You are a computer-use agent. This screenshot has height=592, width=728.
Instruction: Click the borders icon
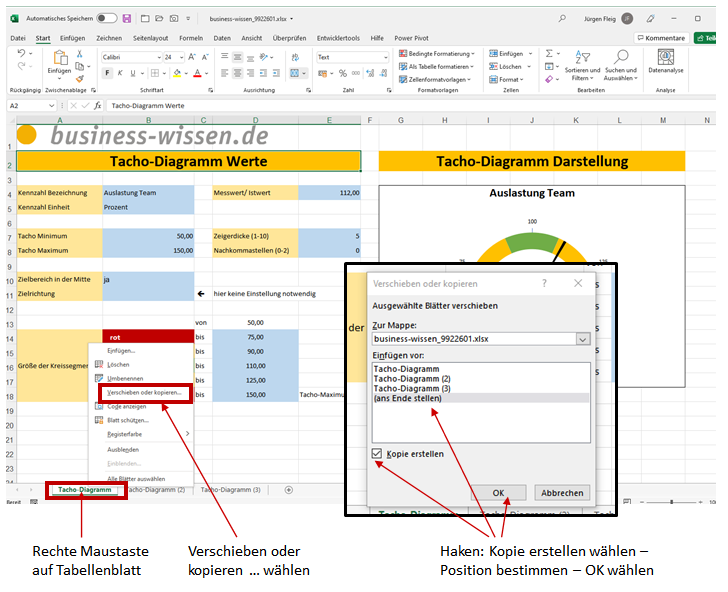[155, 73]
